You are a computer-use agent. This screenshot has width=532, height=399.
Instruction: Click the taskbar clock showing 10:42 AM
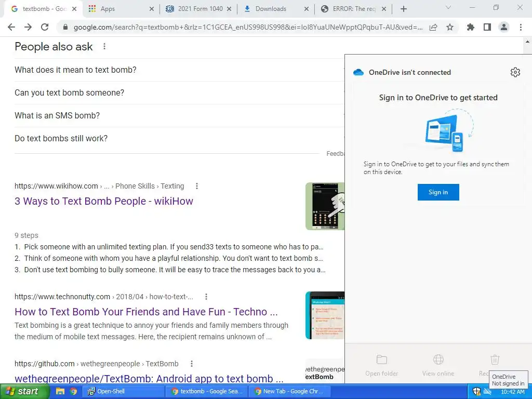coord(513,392)
